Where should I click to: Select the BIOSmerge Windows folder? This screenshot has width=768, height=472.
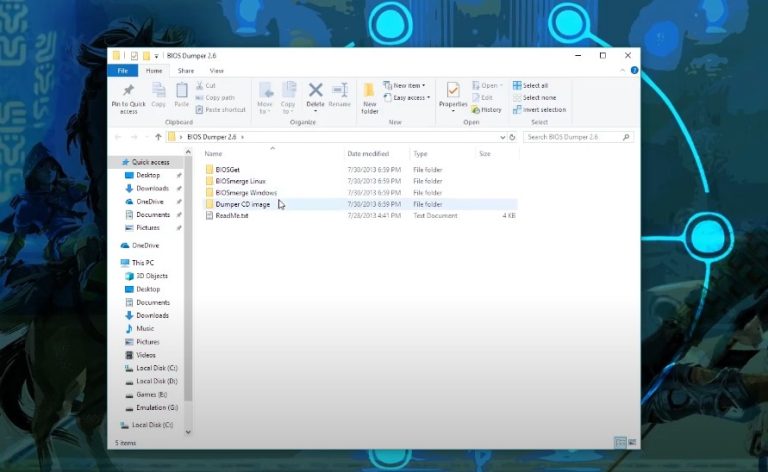pos(246,192)
